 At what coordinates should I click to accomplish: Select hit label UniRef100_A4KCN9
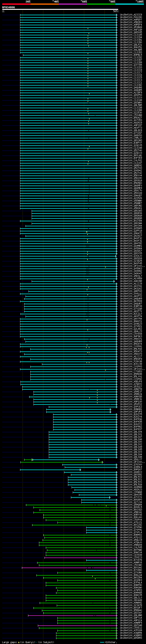131,281
